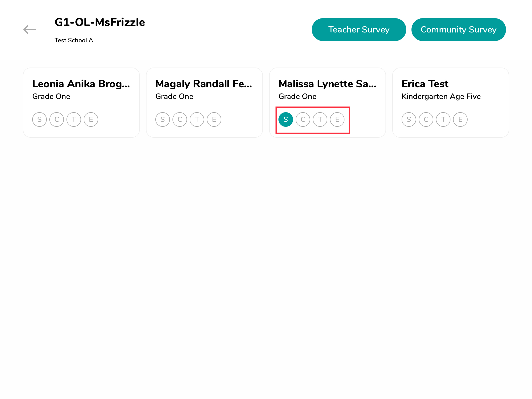Open the Magaly Randall Fe... student name
The image size is (532, 399).
[204, 84]
